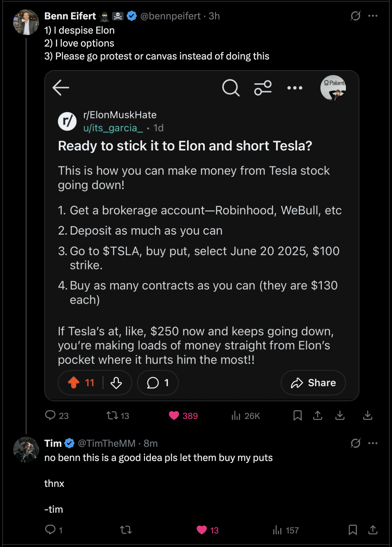Image resolution: width=392 pixels, height=547 pixels.
Task: View analytics showing 26K views
Action: coord(236,415)
